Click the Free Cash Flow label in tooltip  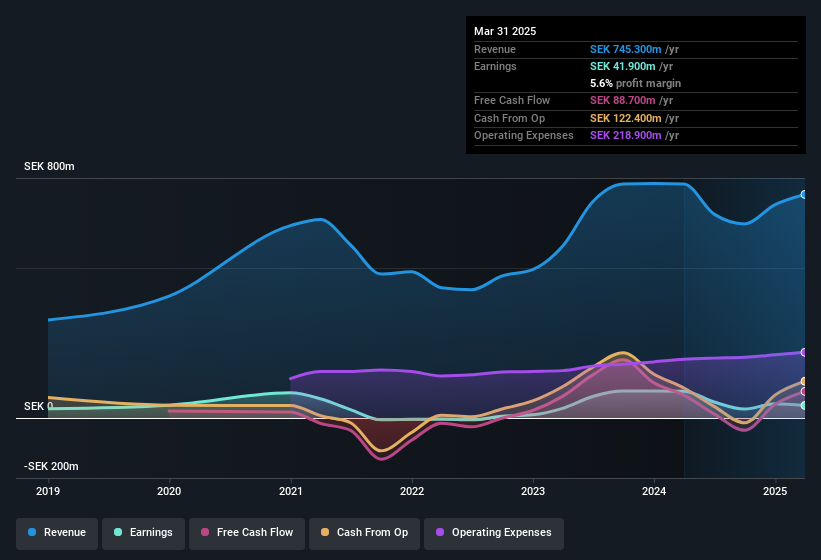(x=512, y=100)
